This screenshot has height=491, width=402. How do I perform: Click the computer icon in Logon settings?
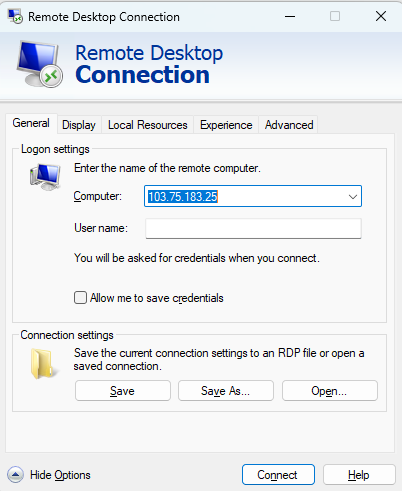(x=45, y=177)
